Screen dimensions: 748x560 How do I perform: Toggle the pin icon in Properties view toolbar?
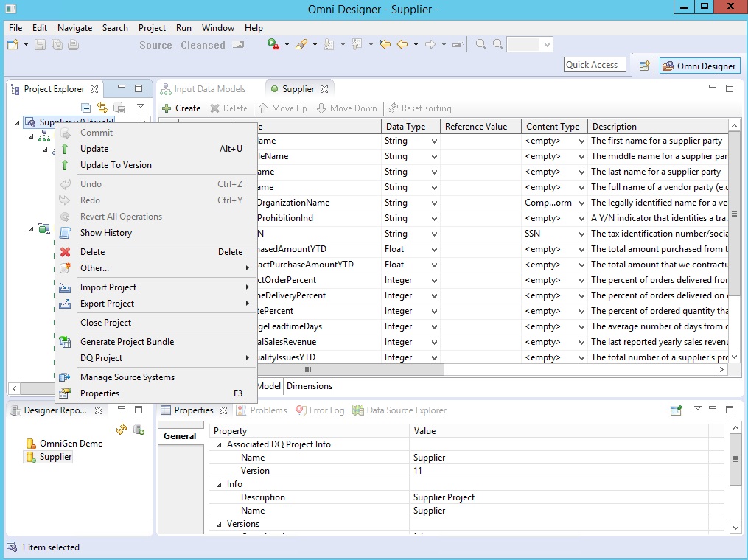[x=677, y=410]
